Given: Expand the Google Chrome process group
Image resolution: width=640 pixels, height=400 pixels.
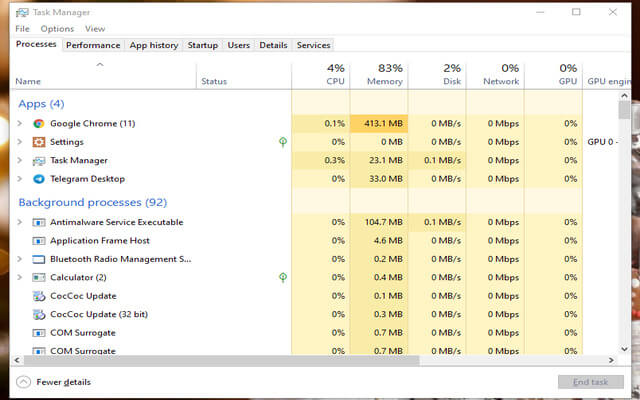Looking at the screenshot, I should pos(19,124).
